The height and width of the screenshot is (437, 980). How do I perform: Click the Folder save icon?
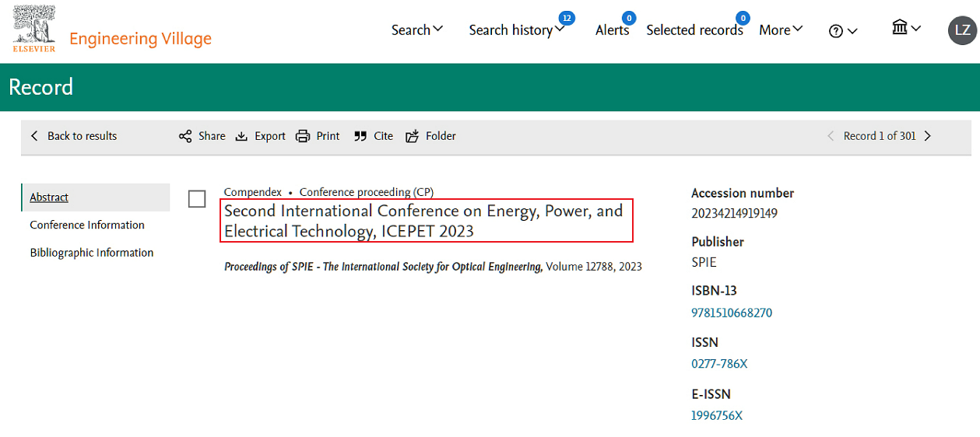click(412, 136)
